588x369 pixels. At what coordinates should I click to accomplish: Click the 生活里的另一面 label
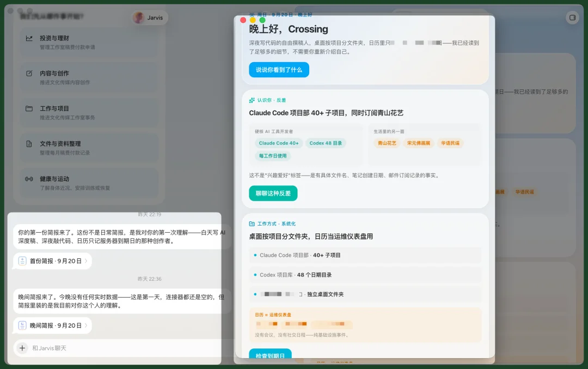point(389,131)
